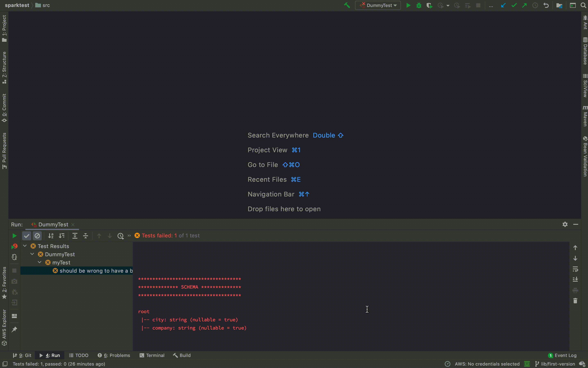Collapse the myTest tree node
Viewport: 588px width, 368px height.
pyautogui.click(x=40, y=262)
